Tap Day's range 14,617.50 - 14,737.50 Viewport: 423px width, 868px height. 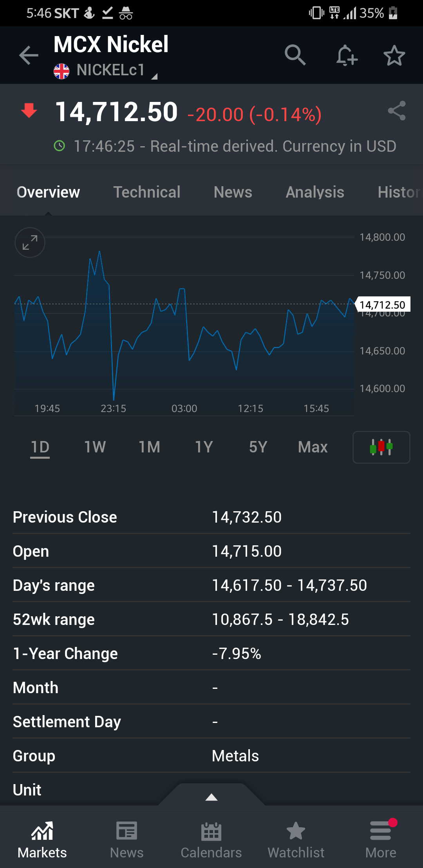pos(289,585)
